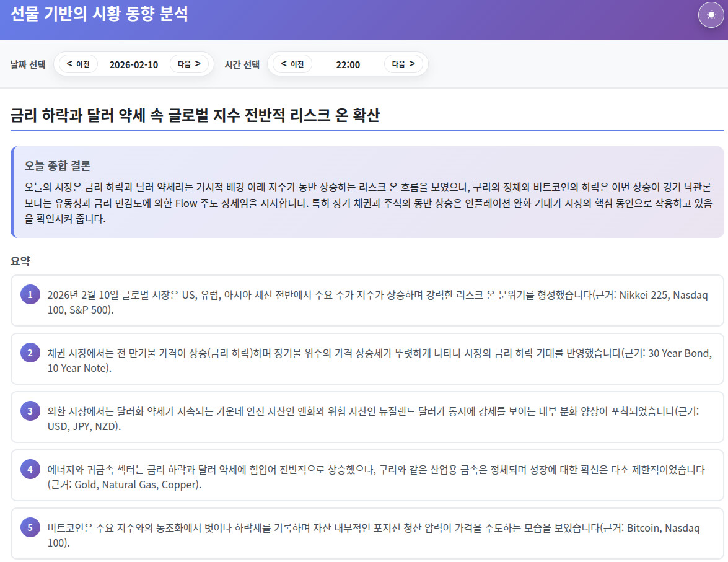Select the Bitcoin decline summary card

pyautogui.click(x=367, y=533)
